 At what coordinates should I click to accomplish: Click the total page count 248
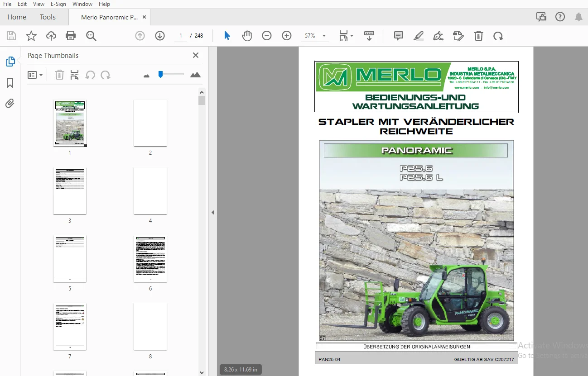[x=199, y=36]
